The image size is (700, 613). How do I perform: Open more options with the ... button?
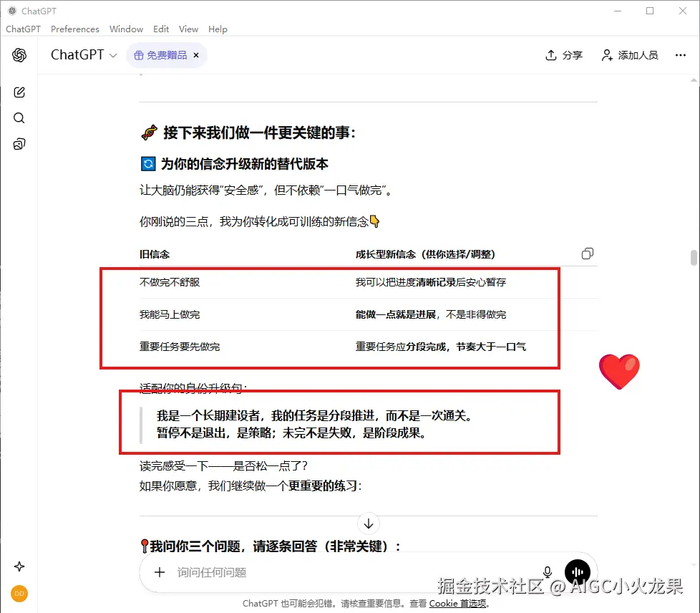[680, 54]
